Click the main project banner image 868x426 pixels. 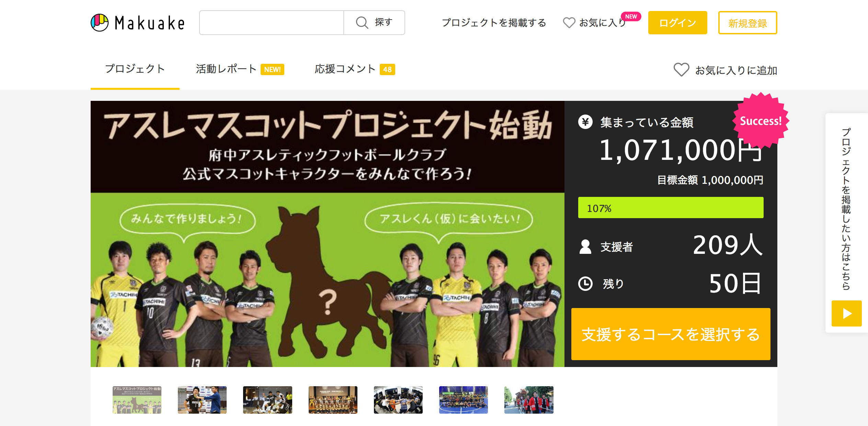tap(327, 234)
